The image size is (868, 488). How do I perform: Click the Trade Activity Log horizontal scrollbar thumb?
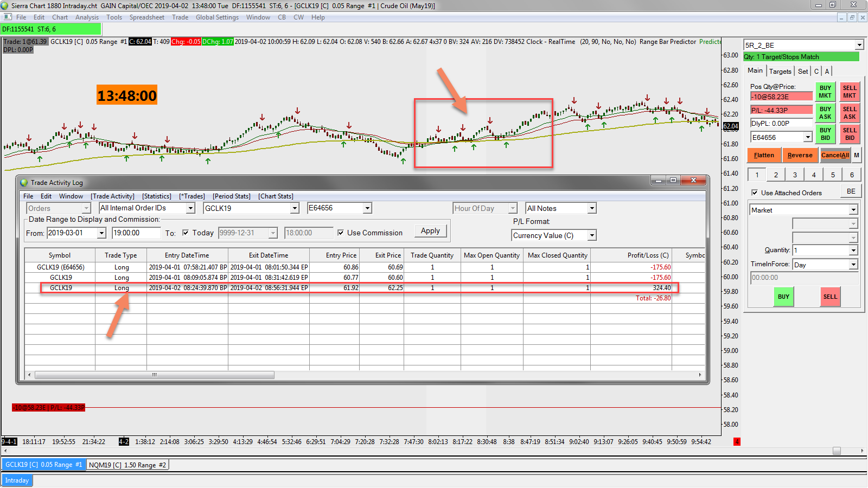pos(155,375)
